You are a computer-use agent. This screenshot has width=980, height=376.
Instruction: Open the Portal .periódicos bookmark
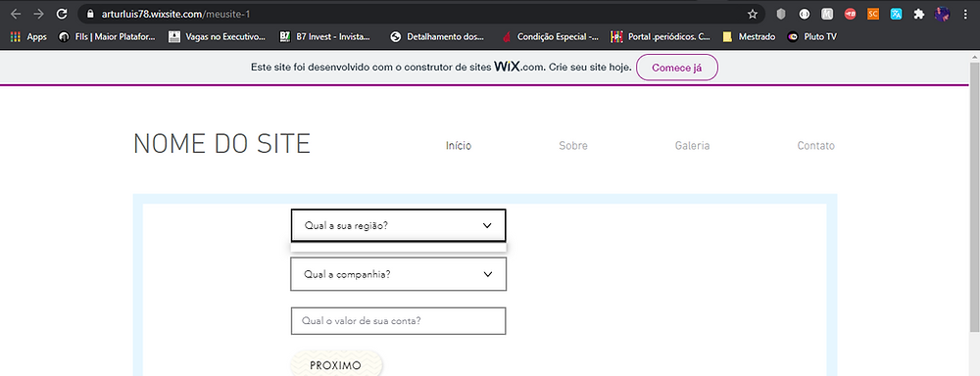coord(661,37)
